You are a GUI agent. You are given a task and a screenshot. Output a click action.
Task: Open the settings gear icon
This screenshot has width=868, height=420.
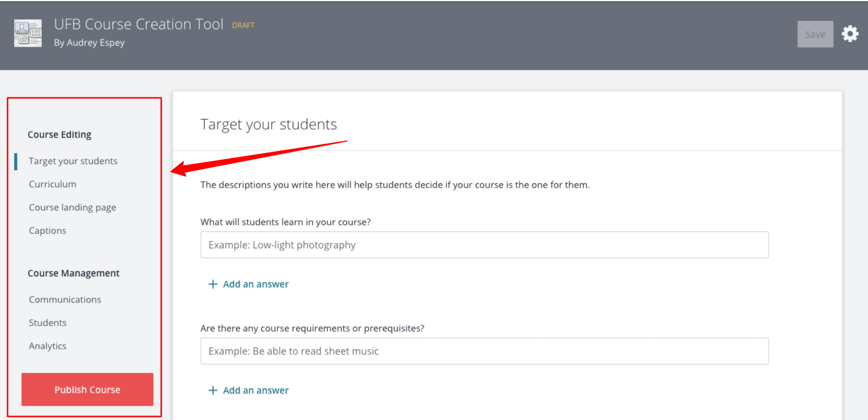850,34
